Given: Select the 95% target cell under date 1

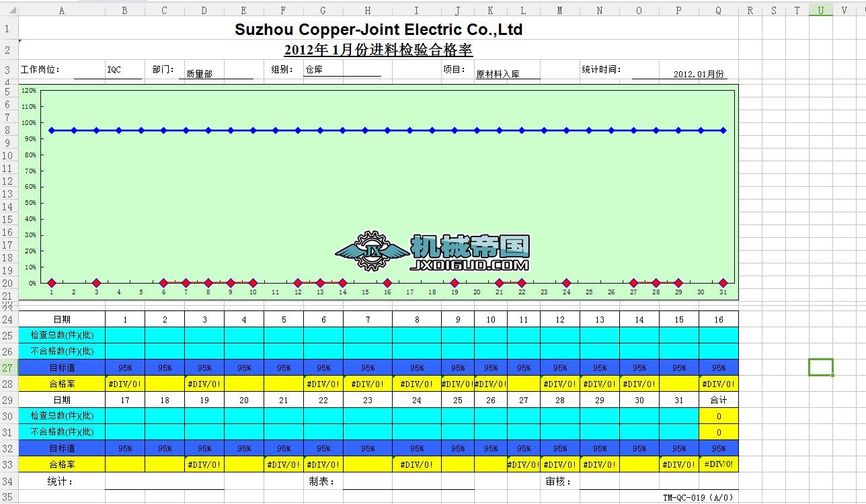Looking at the screenshot, I should pyautogui.click(x=125, y=368).
